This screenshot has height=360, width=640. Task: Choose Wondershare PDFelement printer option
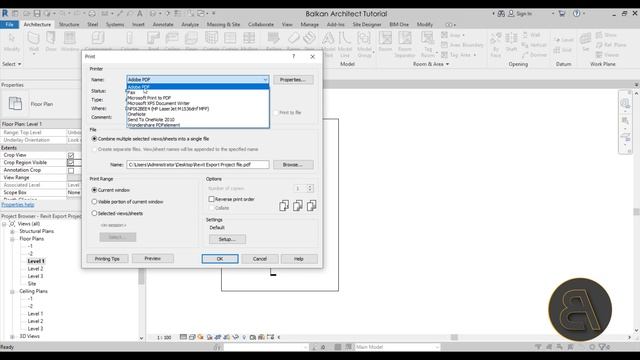(198, 125)
